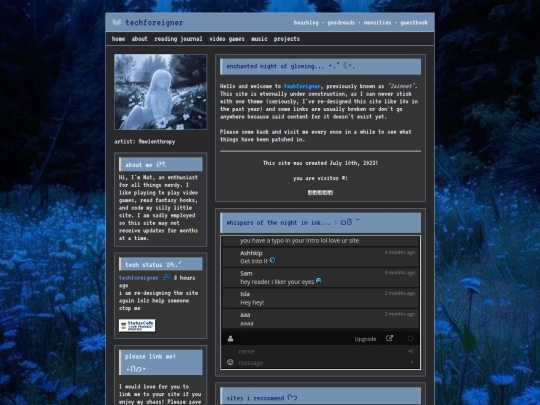540x405 pixels.
Task: Open chatbox in new window icon
Action: (390, 338)
